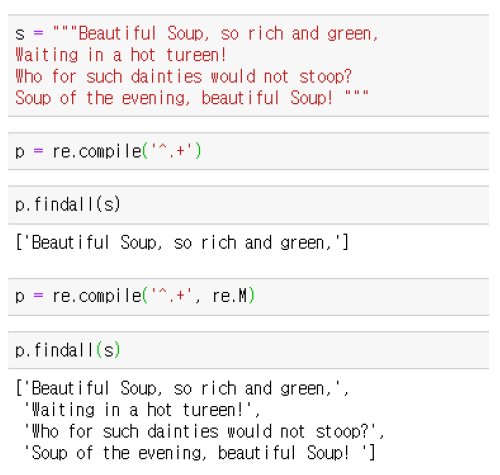Click the red """Beautiful Soup, so rich and green," line
Viewport: 500px width, 475px height.
(x=216, y=34)
